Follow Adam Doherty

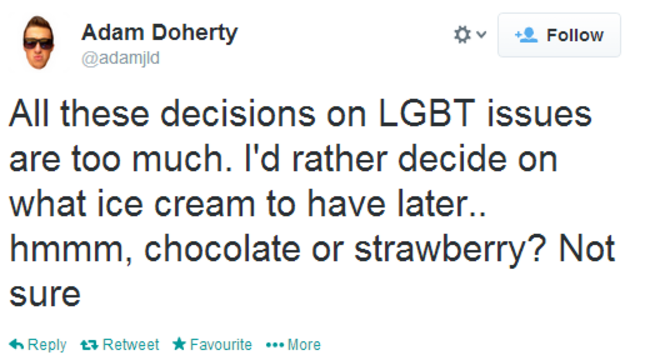click(x=559, y=35)
